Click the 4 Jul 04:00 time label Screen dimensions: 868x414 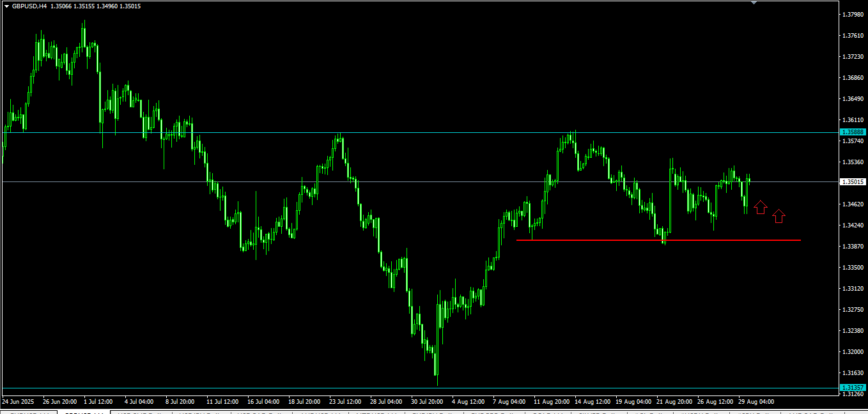pos(139,402)
